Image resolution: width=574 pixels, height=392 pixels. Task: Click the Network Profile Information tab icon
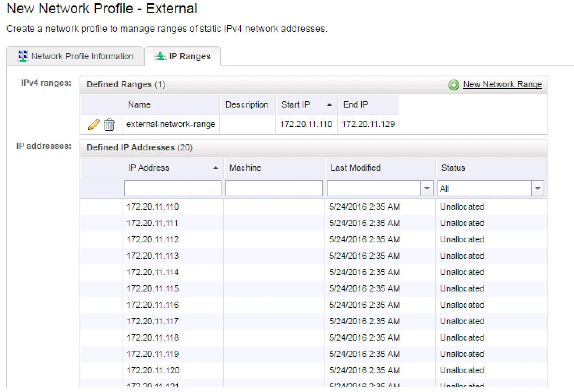(23, 57)
